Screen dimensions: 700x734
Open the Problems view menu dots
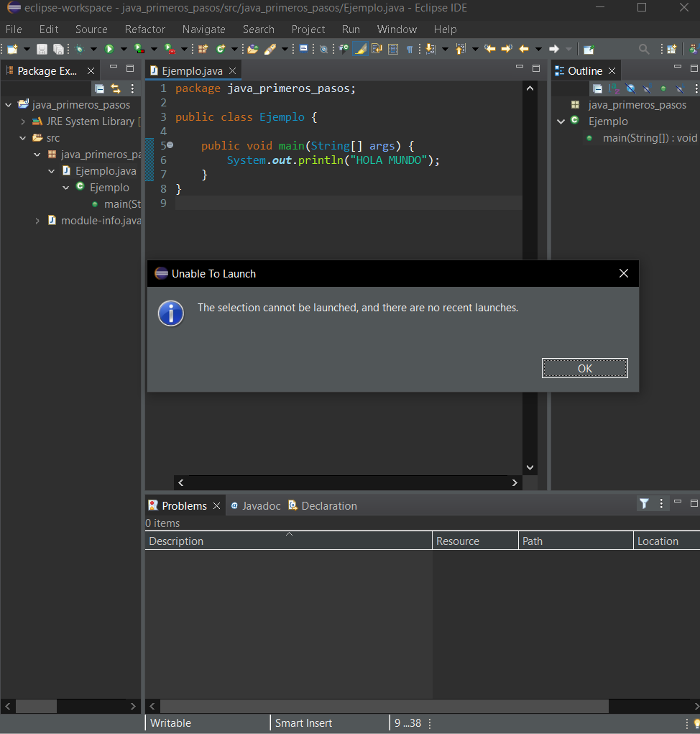click(661, 504)
